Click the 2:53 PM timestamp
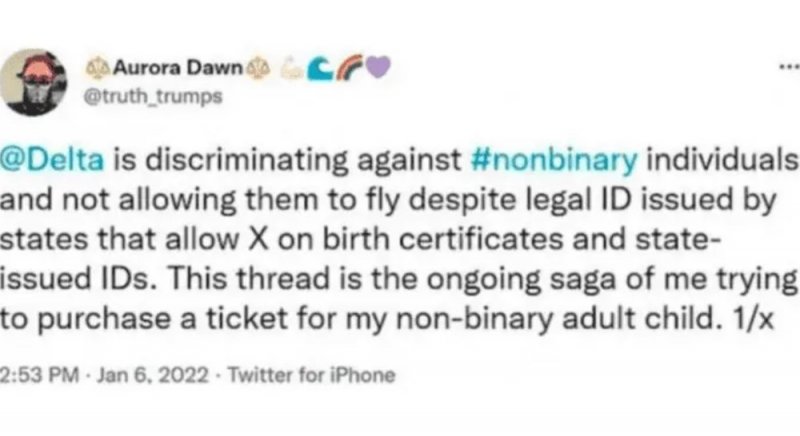Image resolution: width=800 pixels, height=436 pixels. tap(40, 375)
